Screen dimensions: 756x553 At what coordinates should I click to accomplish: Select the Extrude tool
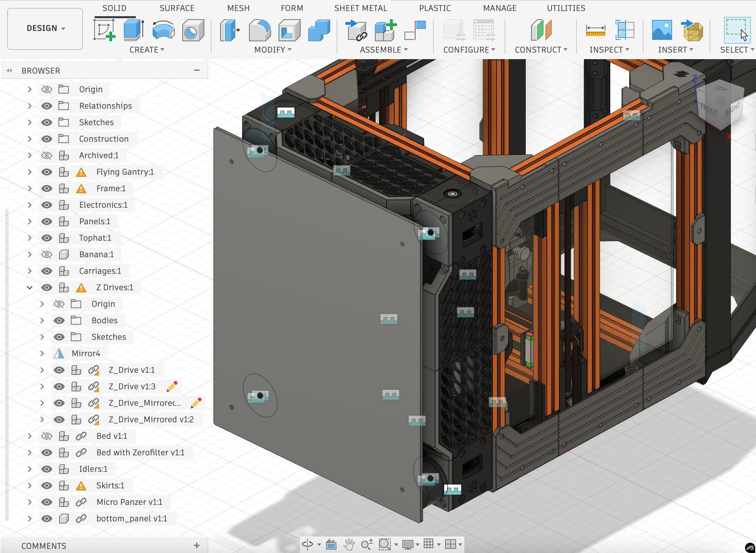[134, 30]
